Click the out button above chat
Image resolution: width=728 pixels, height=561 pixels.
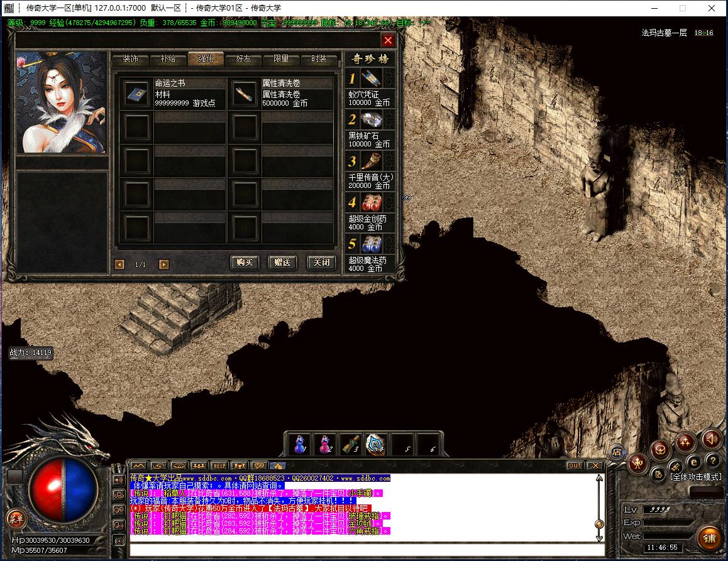[575, 466]
